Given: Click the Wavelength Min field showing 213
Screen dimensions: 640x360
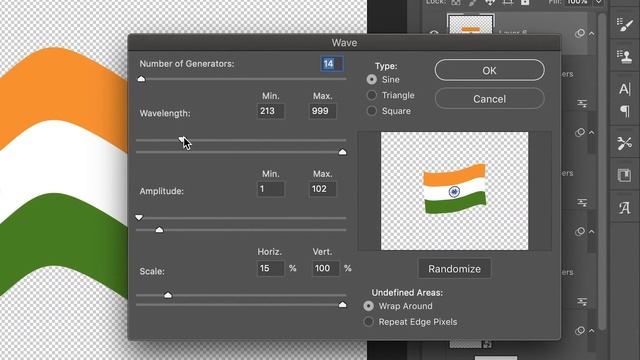Looking at the screenshot, I should click(271, 111).
